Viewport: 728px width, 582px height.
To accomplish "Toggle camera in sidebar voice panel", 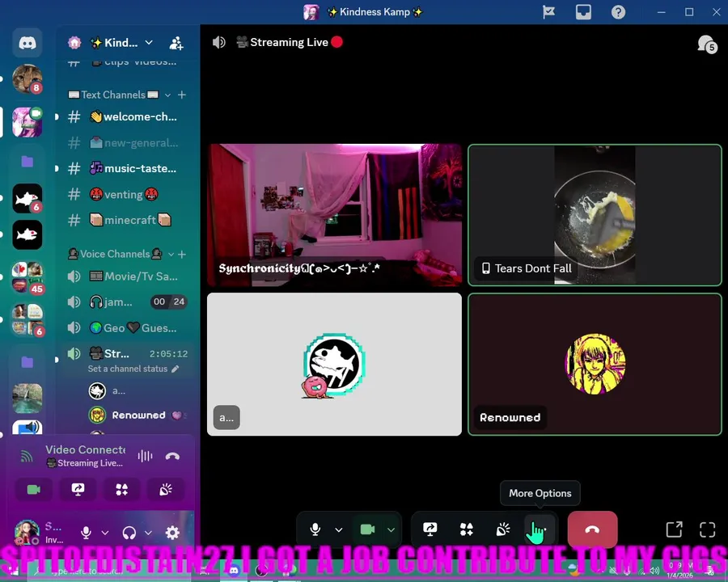I will click(x=33, y=490).
